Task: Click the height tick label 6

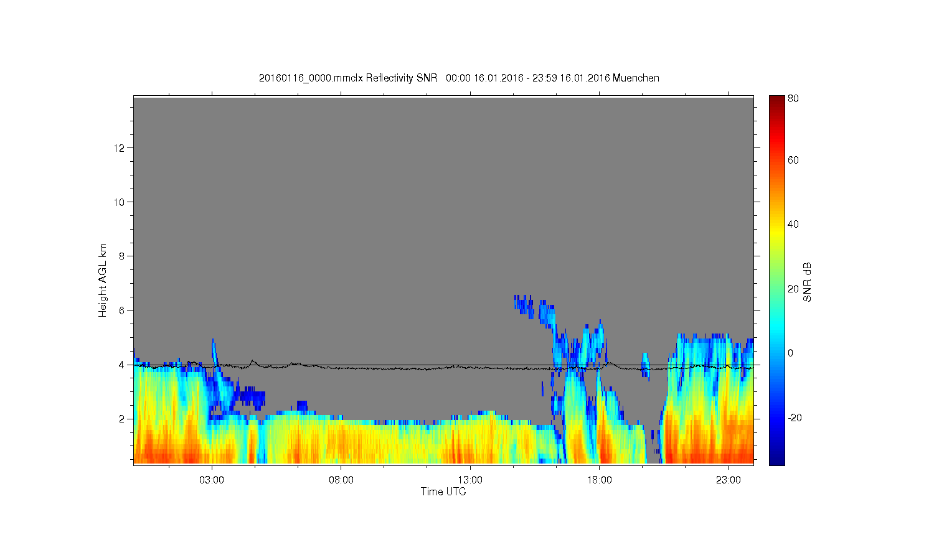Action: click(x=121, y=310)
